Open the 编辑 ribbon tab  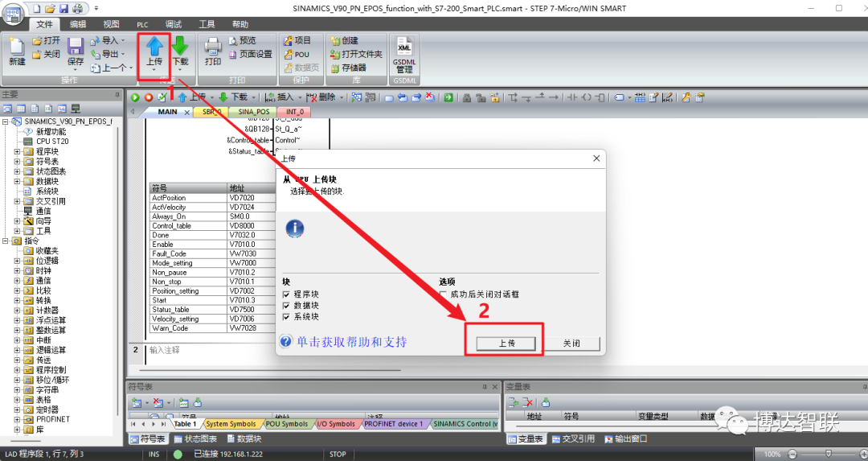click(x=77, y=24)
